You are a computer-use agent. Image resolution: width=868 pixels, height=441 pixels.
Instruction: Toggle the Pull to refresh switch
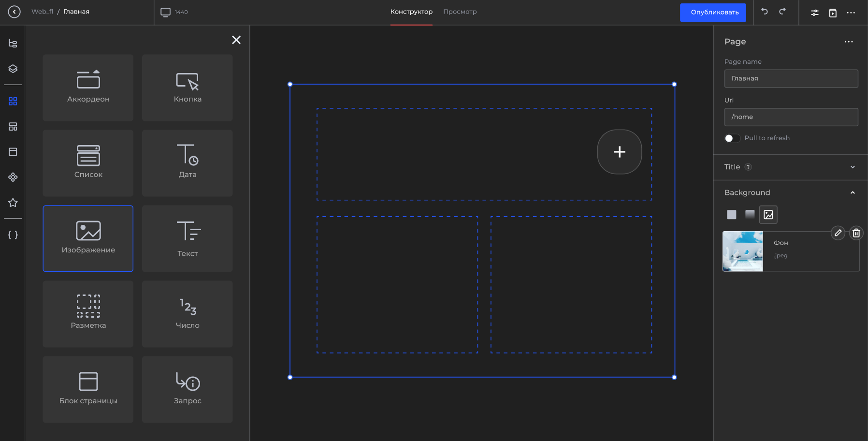point(732,138)
